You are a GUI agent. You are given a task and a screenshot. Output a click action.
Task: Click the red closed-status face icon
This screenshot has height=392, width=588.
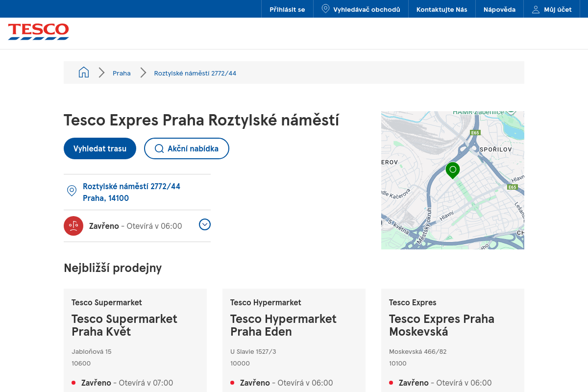pyautogui.click(x=73, y=226)
